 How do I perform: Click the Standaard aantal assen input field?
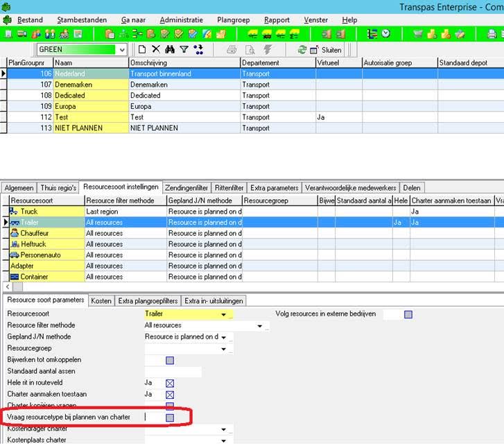(173, 371)
